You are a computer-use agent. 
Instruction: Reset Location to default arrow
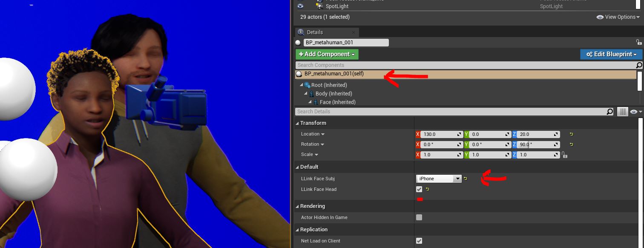pos(571,134)
